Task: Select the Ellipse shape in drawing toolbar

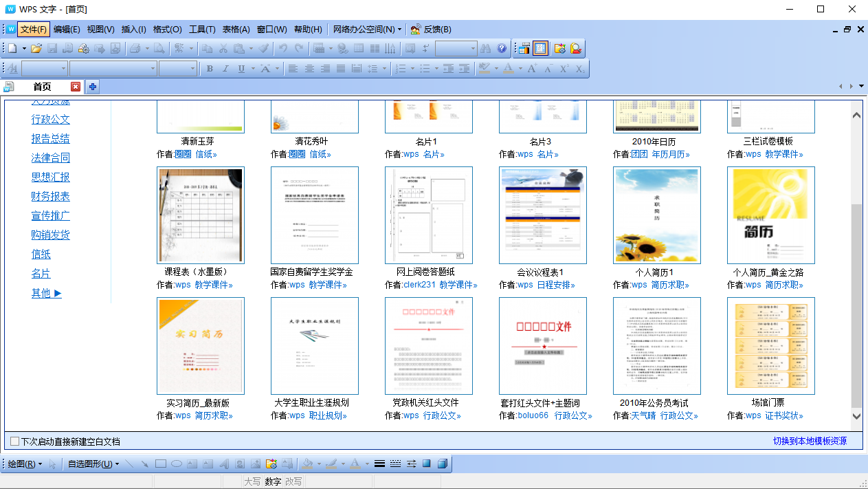Action: [177, 464]
